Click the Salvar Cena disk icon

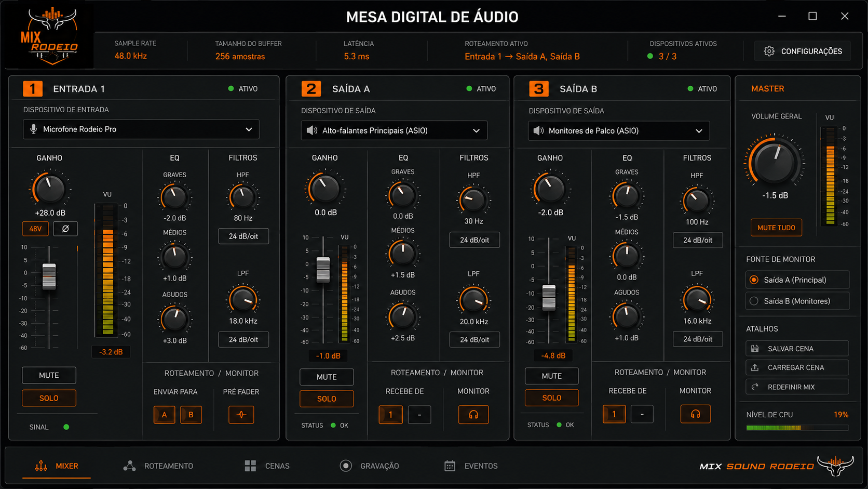tap(755, 349)
